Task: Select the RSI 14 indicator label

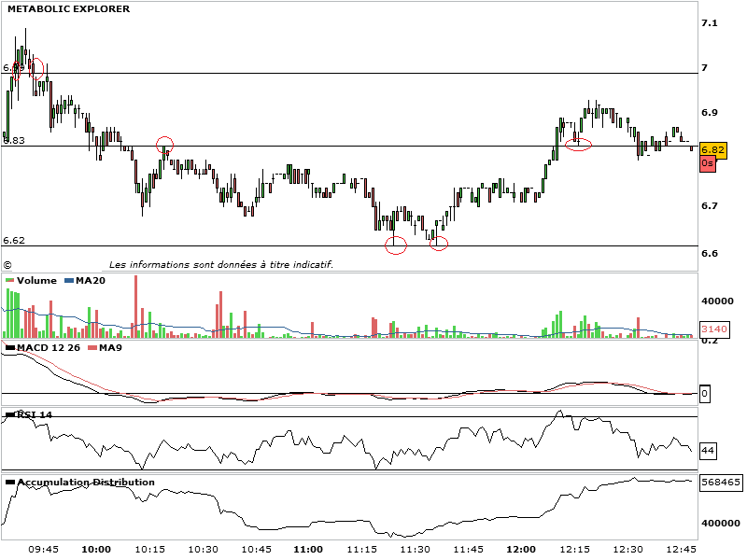Action: [x=35, y=414]
